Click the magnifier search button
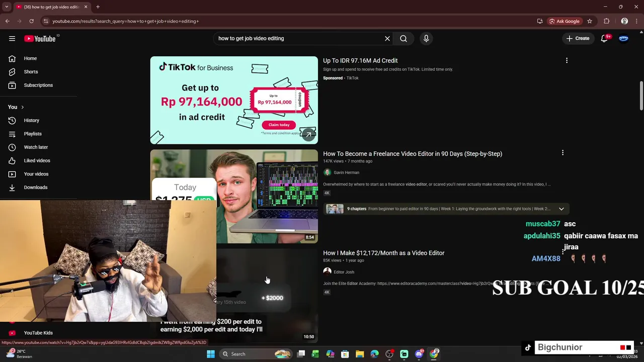Image resolution: width=644 pixels, height=362 pixels. (x=404, y=38)
